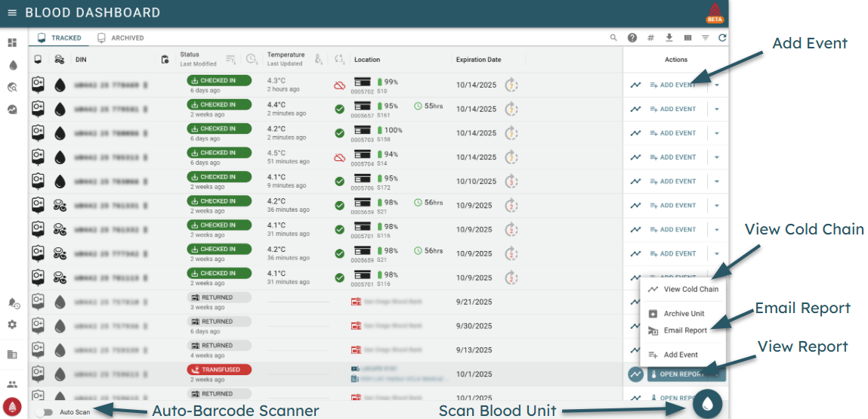Switch to the ARCHIVED tab
Screen dimensions: 868x419
(121, 38)
